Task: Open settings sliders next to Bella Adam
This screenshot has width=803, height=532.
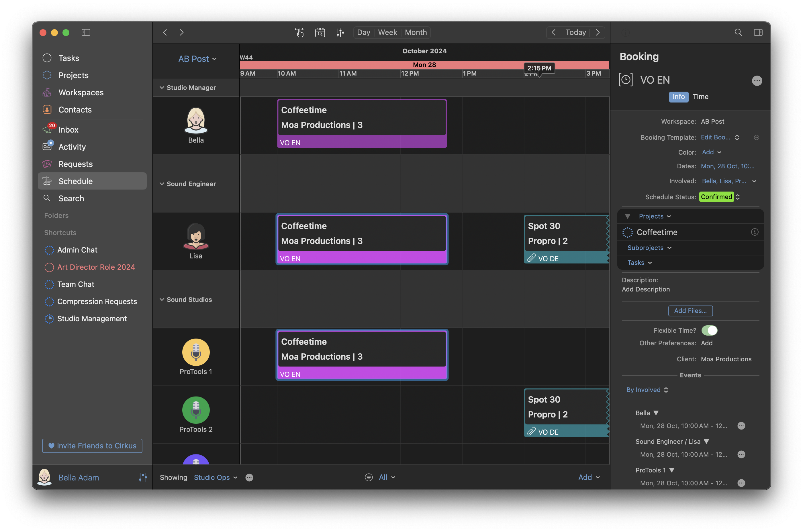Action: (143, 477)
